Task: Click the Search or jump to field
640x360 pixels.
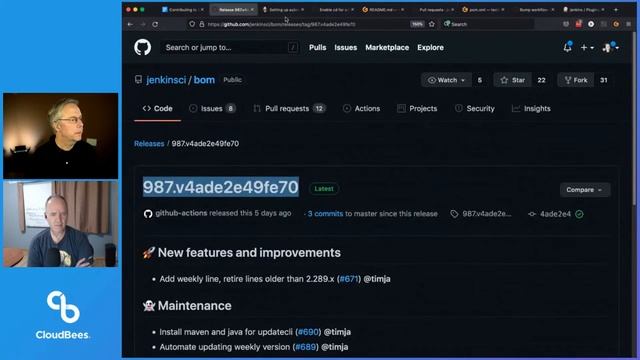Action: point(231,47)
